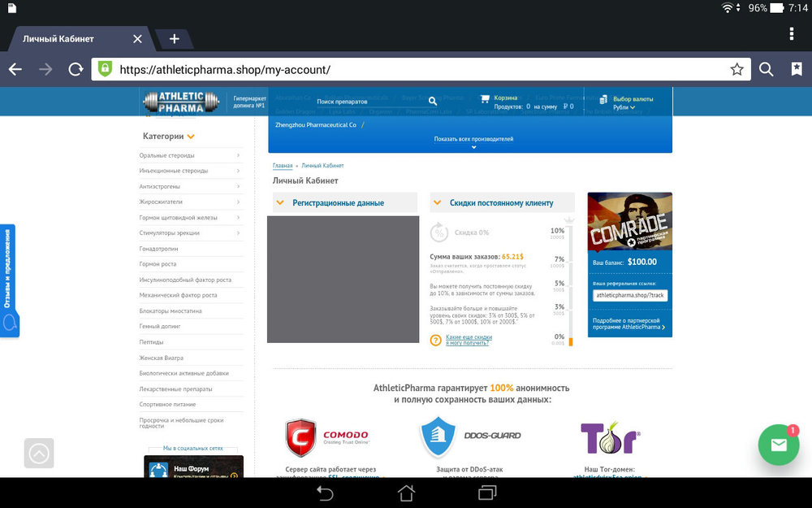Open the Отзывы и предложения side tab
The height and width of the screenshot is (508, 812).
(8, 280)
